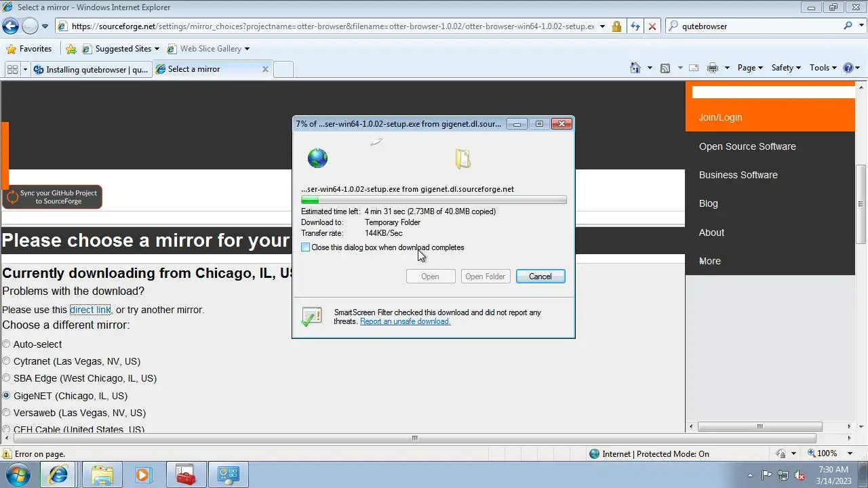Screen dimensions: 868x488
Task: Expand the address bar URL dropdown
Action: coord(602,26)
